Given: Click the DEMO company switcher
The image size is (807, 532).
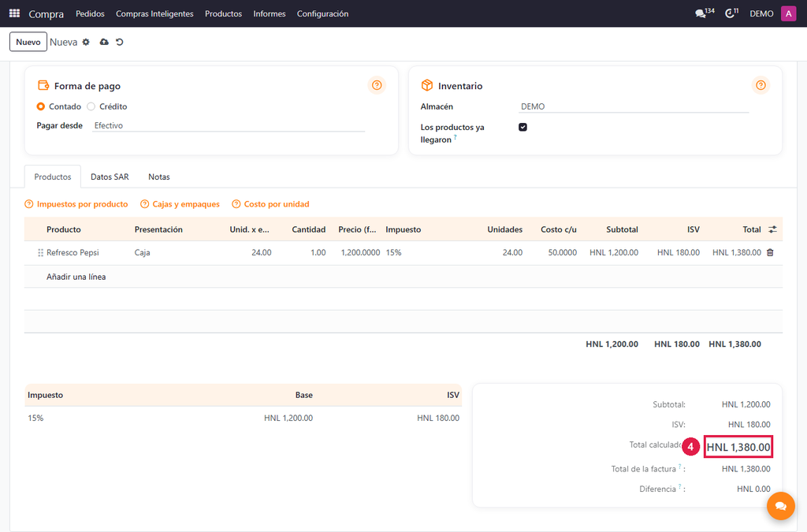Looking at the screenshot, I should [x=761, y=14].
